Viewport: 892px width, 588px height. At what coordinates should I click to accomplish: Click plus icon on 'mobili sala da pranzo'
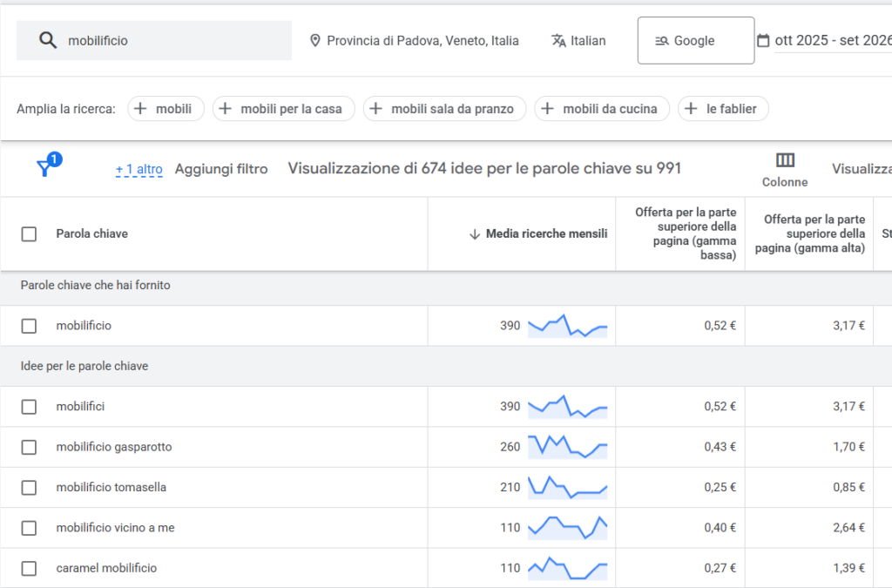coord(375,109)
